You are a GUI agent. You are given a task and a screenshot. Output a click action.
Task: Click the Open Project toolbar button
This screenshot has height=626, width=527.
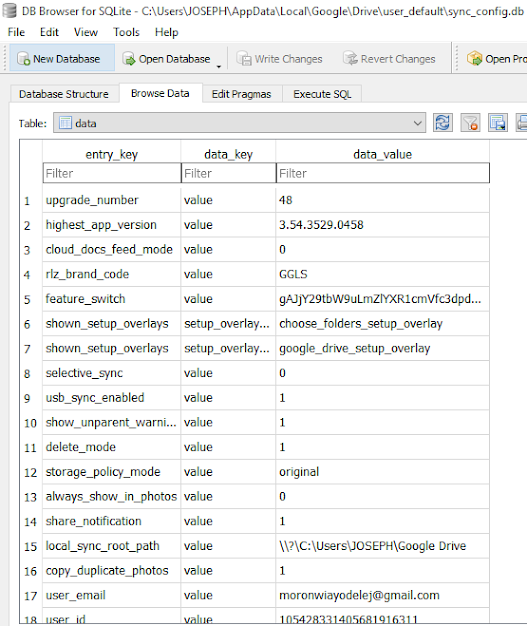coord(496,59)
